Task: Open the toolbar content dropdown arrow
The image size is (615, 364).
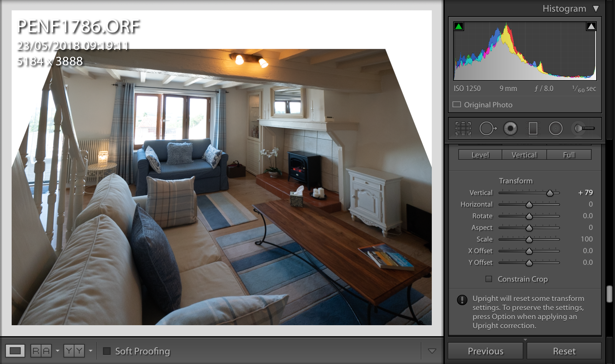Action: coord(432,351)
